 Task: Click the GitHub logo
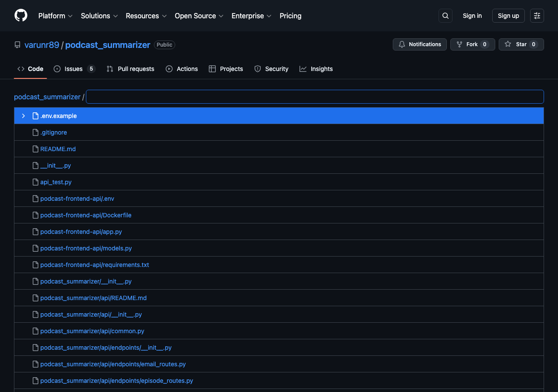20,16
